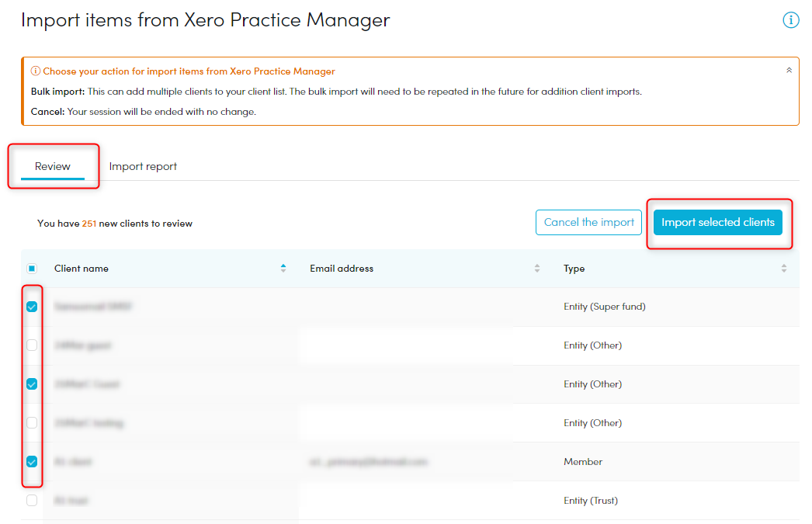Image resolution: width=812 pixels, height=524 pixels.
Task: Sort the table by Client name arrows
Action: click(x=283, y=269)
